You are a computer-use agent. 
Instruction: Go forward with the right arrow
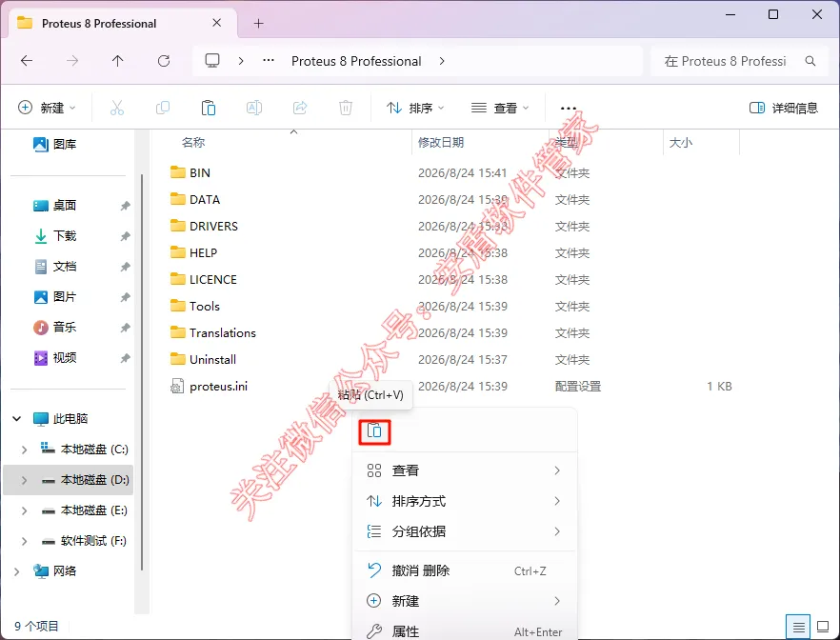click(72, 61)
